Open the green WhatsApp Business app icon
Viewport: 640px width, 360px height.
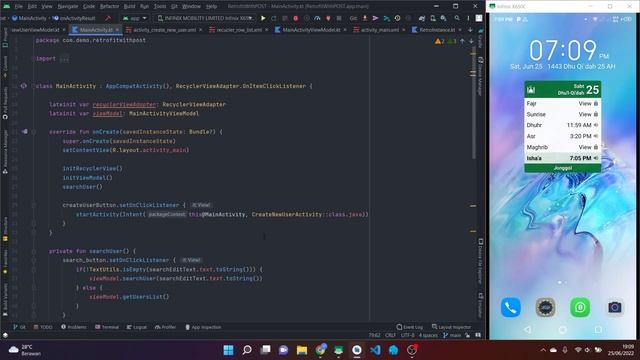[x=580, y=307]
